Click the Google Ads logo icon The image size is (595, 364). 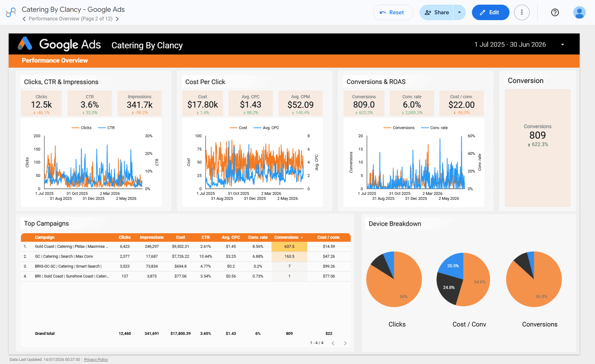pyautogui.click(x=25, y=44)
